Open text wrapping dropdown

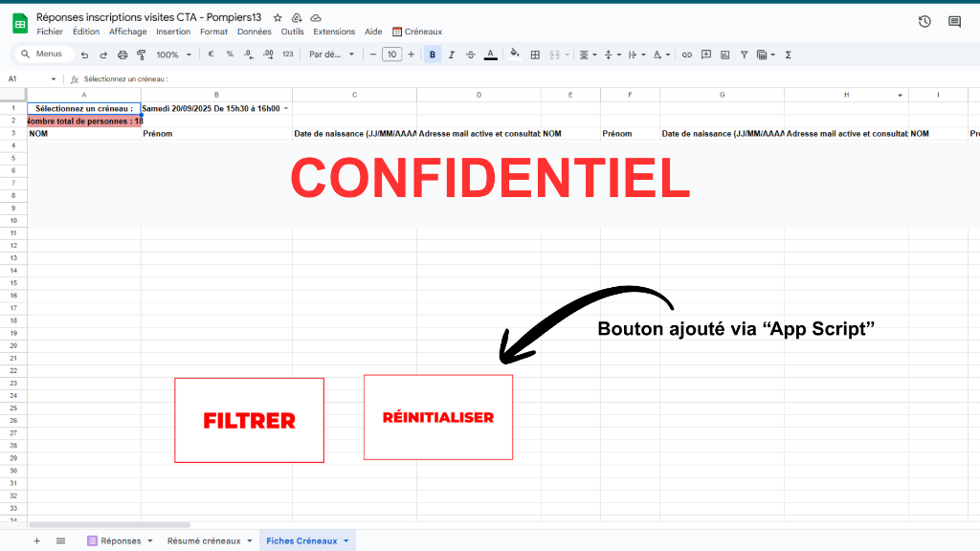(636, 55)
